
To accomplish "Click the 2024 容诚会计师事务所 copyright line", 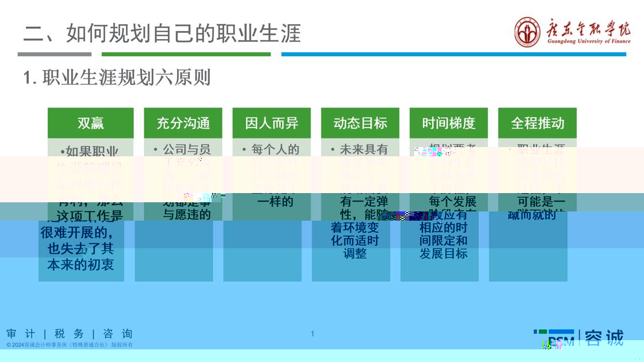I will (70, 345).
